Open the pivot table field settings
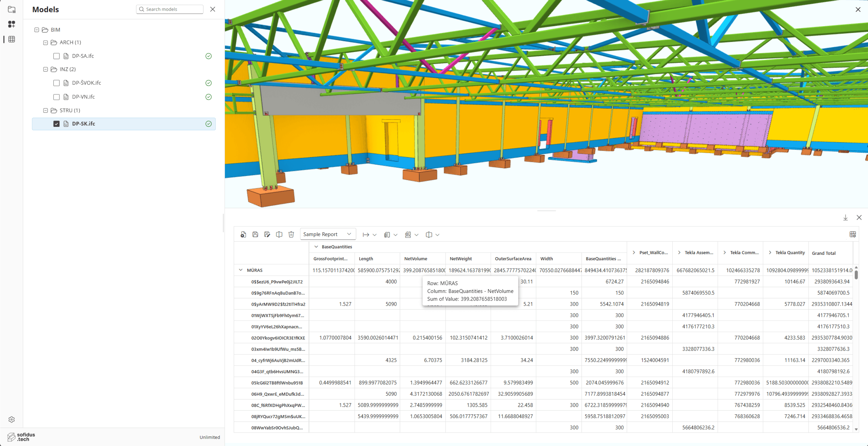The width and height of the screenshot is (868, 446). pos(853,234)
